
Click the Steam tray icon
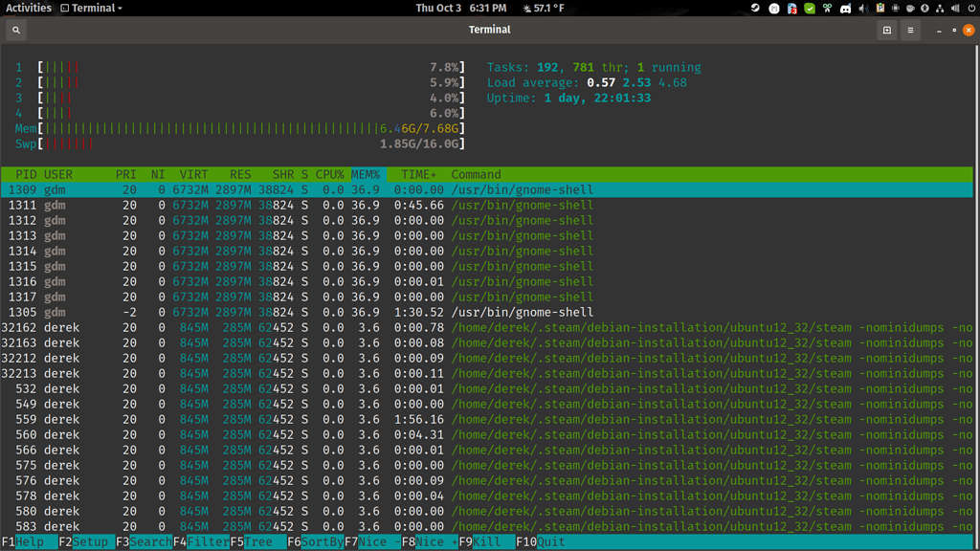(x=755, y=8)
